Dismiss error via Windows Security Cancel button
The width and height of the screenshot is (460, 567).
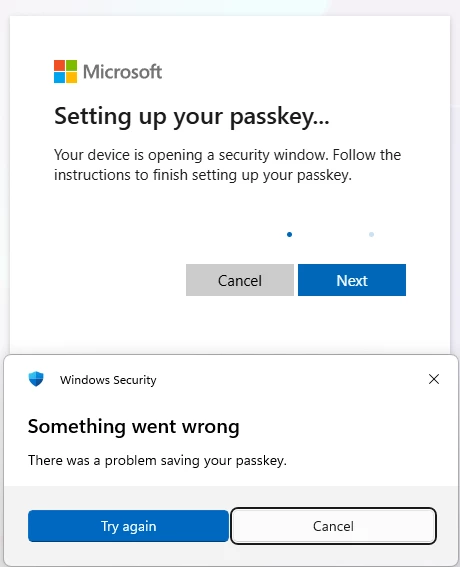pos(333,526)
